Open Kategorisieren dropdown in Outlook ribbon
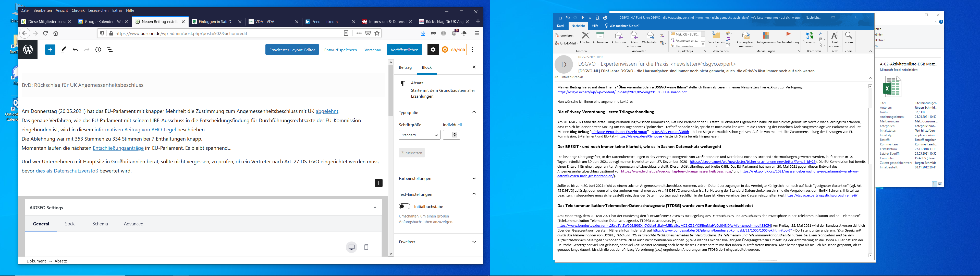The image size is (980, 276). 766,40
